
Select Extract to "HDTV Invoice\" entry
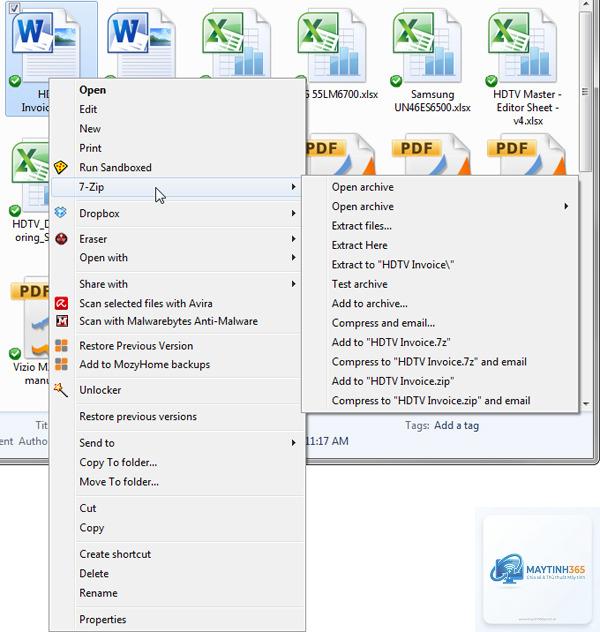440,264
